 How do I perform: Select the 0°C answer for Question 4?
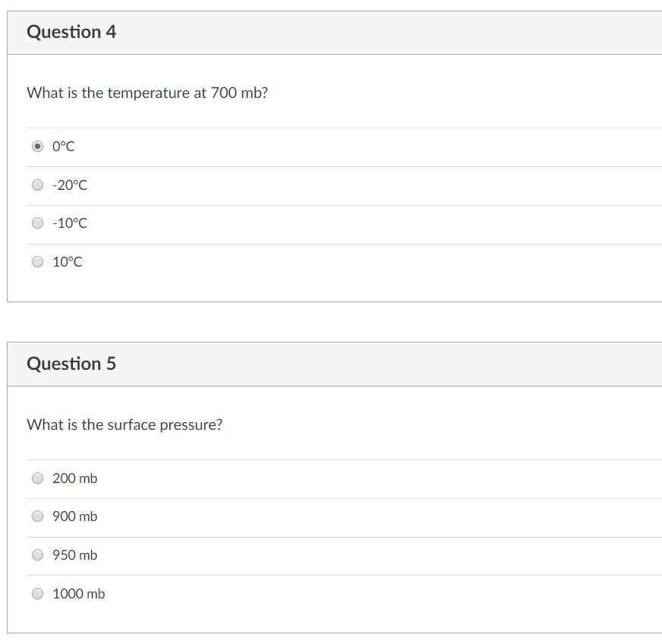click(x=37, y=146)
